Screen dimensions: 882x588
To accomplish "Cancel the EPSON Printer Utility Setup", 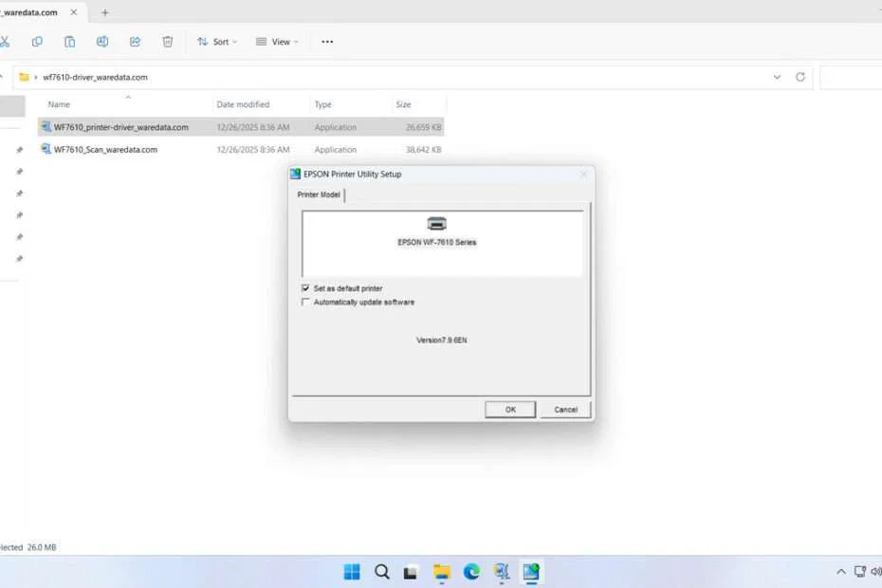I will pyautogui.click(x=564, y=409).
